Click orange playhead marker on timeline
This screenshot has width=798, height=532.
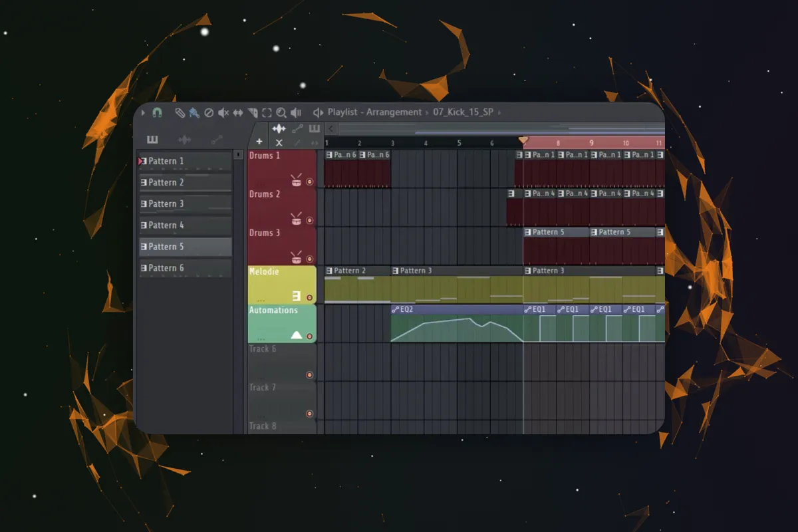point(523,140)
